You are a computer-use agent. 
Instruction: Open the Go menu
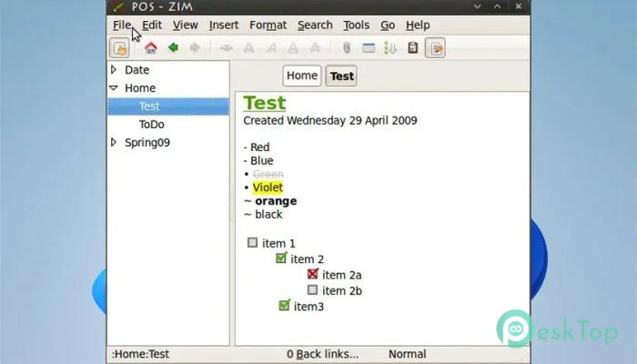point(388,25)
